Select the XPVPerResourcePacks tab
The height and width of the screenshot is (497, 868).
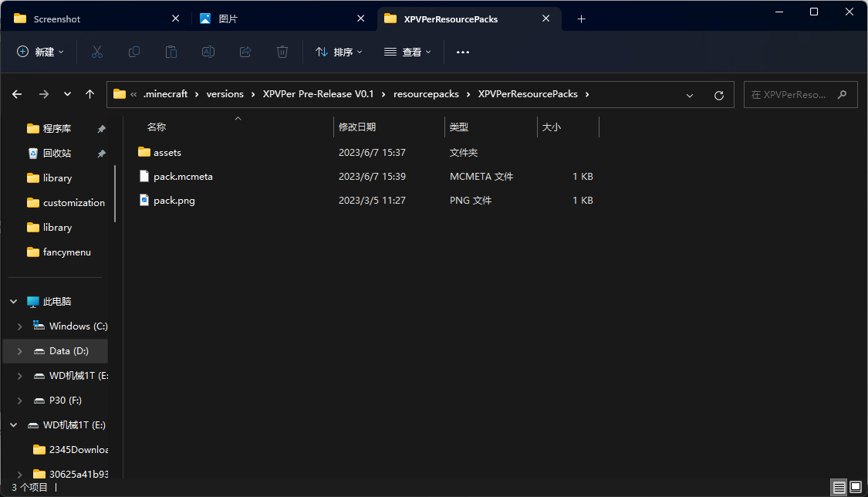pyautogui.click(x=469, y=19)
